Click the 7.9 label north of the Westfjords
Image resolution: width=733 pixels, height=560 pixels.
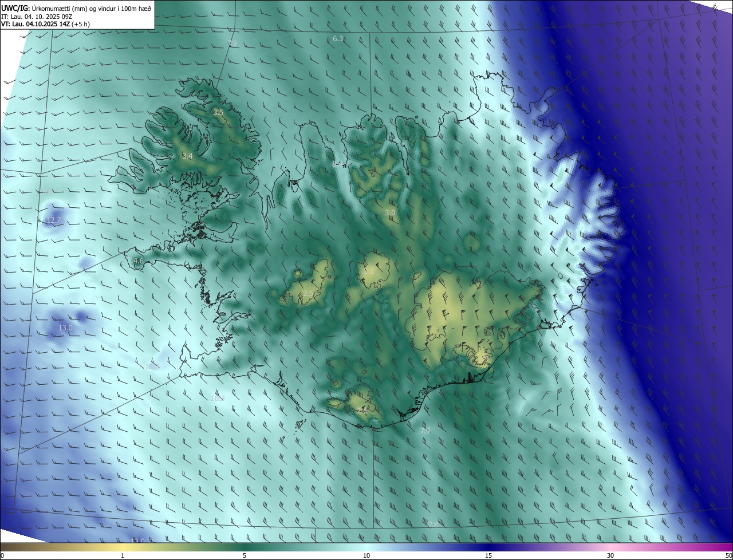tap(232, 44)
